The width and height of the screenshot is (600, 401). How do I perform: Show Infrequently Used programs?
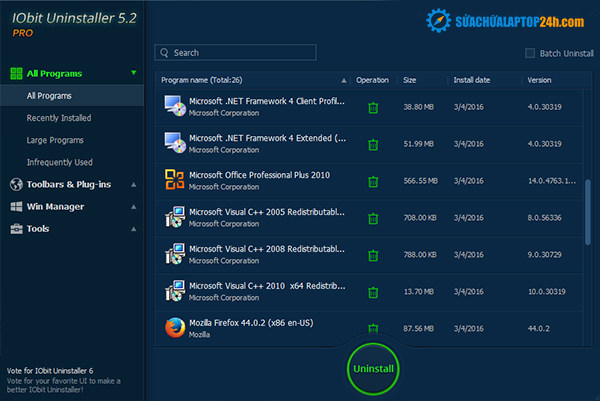click(60, 162)
